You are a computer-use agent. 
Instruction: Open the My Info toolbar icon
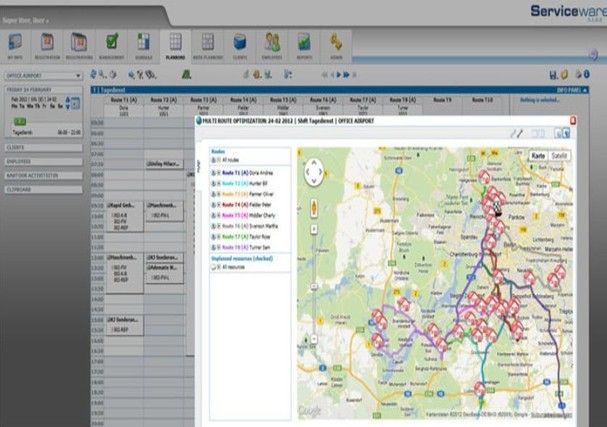(17, 44)
